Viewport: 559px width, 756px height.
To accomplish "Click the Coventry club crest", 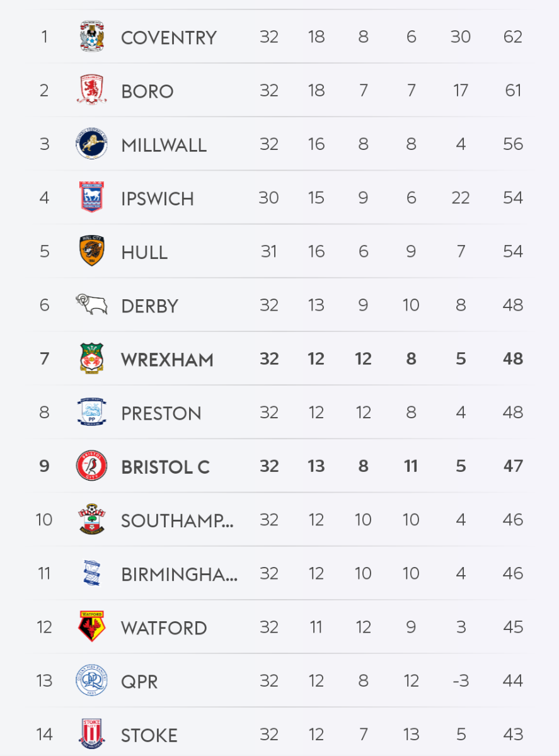I will click(92, 37).
